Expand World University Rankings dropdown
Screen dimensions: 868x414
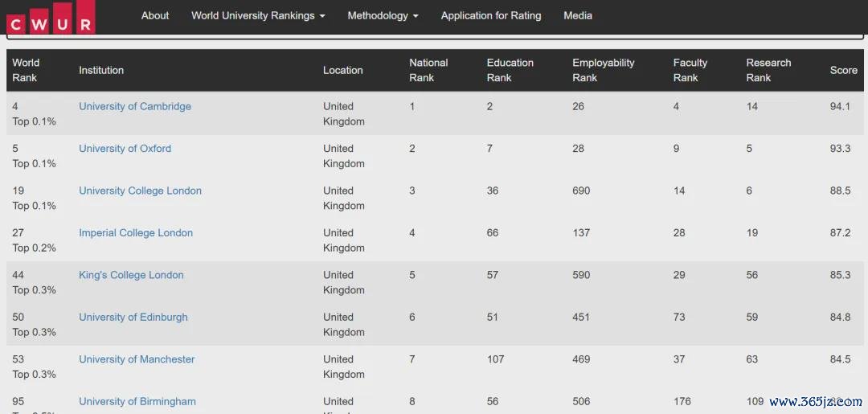click(258, 15)
